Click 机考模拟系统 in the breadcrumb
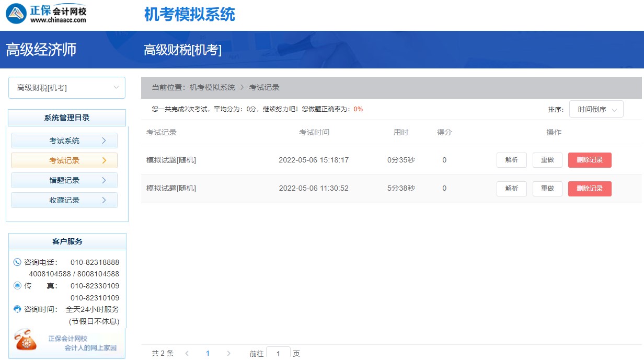 tap(212, 88)
